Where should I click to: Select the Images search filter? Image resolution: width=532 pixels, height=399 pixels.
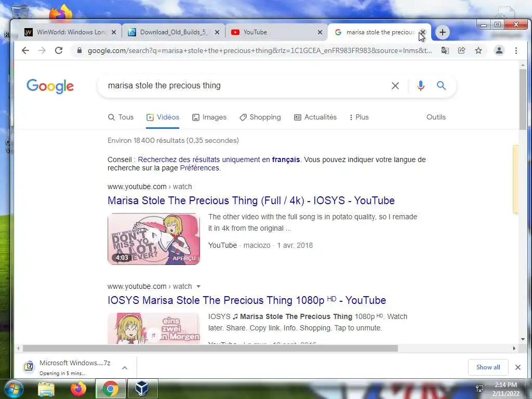(209, 117)
